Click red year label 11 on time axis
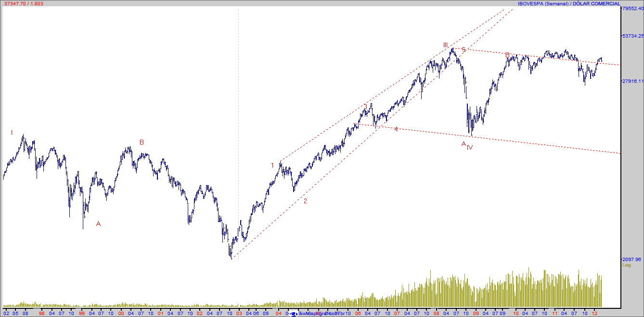 pyautogui.click(x=554, y=313)
